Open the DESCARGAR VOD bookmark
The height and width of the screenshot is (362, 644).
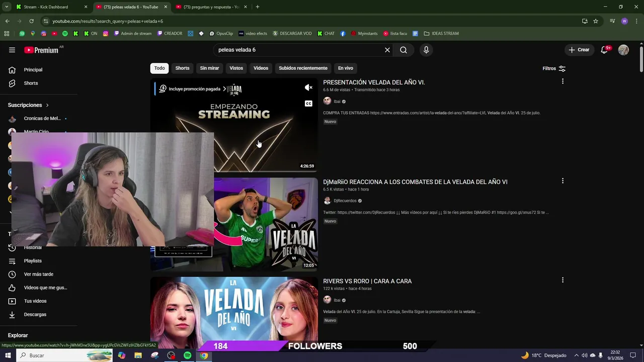[x=292, y=34]
